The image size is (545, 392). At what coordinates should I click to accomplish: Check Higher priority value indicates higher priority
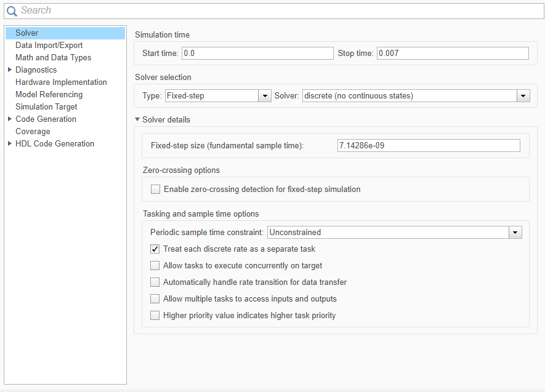coord(155,316)
